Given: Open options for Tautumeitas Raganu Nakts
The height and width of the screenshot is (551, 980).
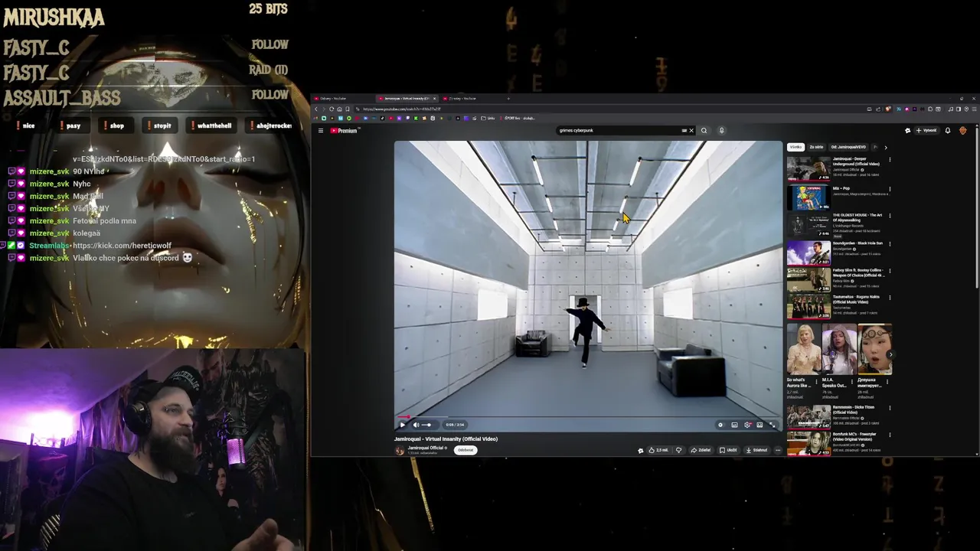Looking at the screenshot, I should [890, 298].
